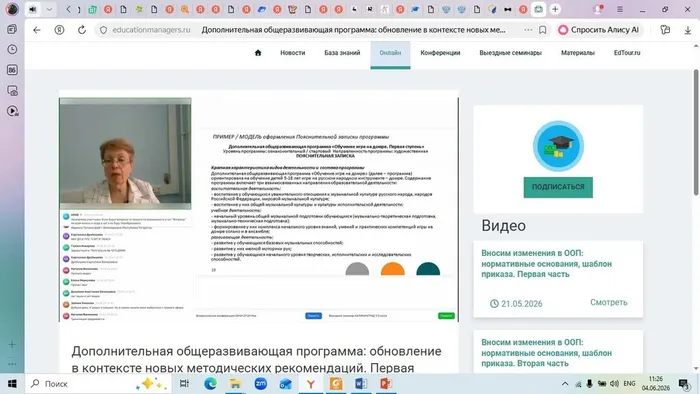Image resolution: width=700 pixels, height=394 pixels.
Task: Mute the tab playing sound
Action: click(33, 9)
